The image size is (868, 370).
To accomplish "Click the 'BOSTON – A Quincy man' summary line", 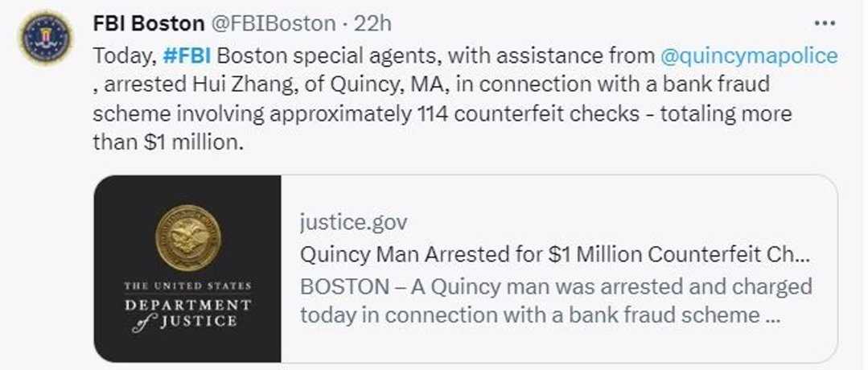I will 556,287.
